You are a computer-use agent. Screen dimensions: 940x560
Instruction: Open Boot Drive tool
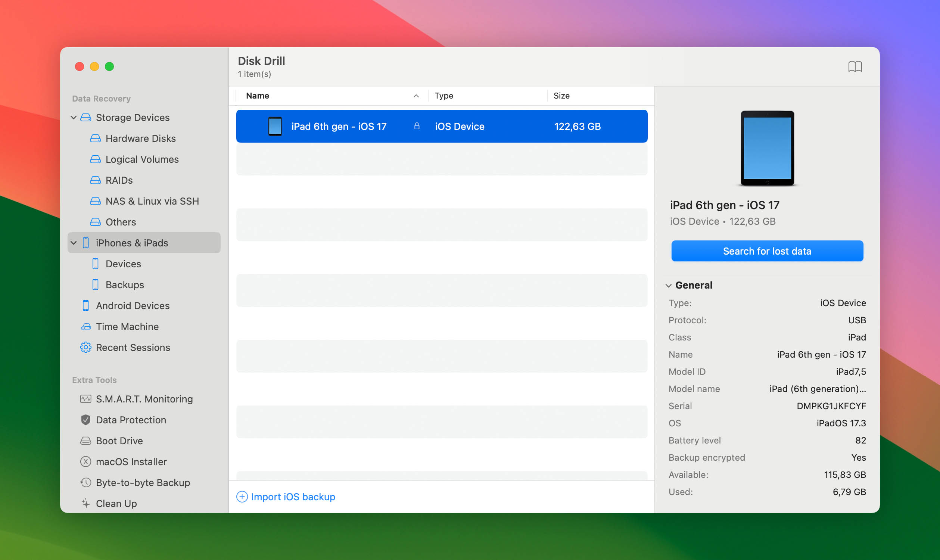pyautogui.click(x=119, y=441)
